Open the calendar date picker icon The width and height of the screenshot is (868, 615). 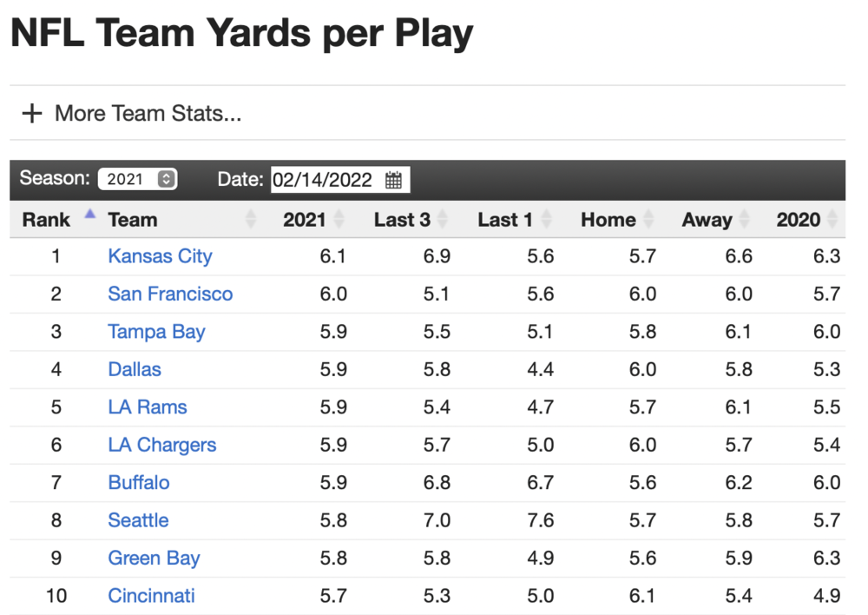coord(393,181)
